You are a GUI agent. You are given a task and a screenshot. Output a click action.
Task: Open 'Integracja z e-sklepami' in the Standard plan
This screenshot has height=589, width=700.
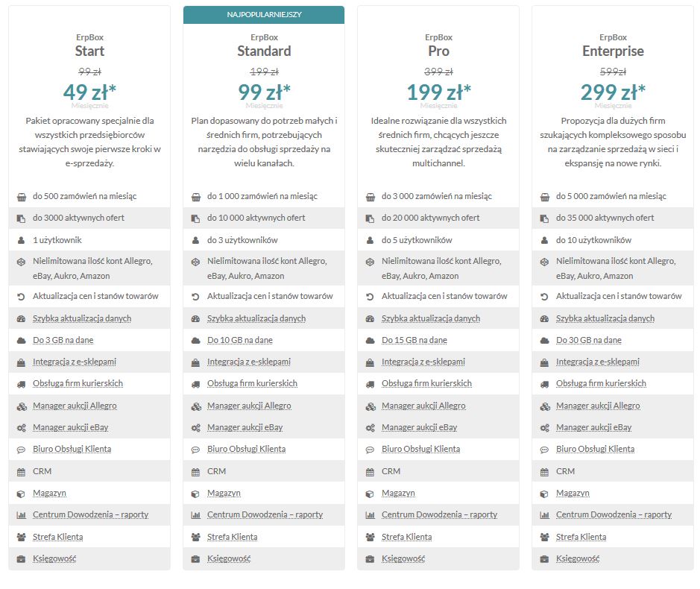tap(249, 362)
